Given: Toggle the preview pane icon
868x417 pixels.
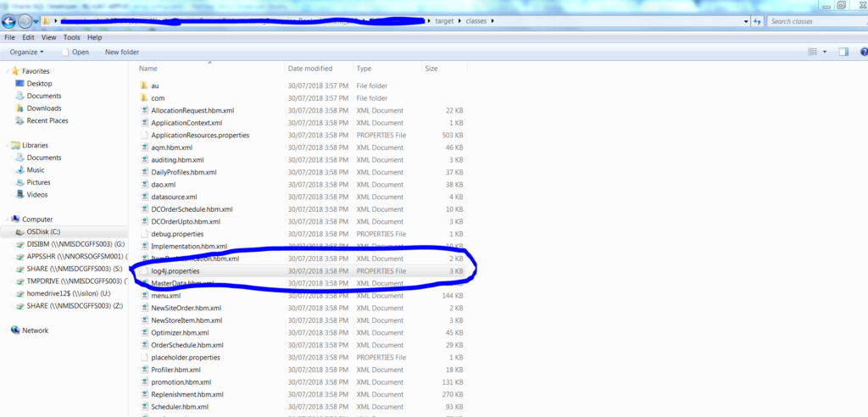Looking at the screenshot, I should (x=843, y=52).
